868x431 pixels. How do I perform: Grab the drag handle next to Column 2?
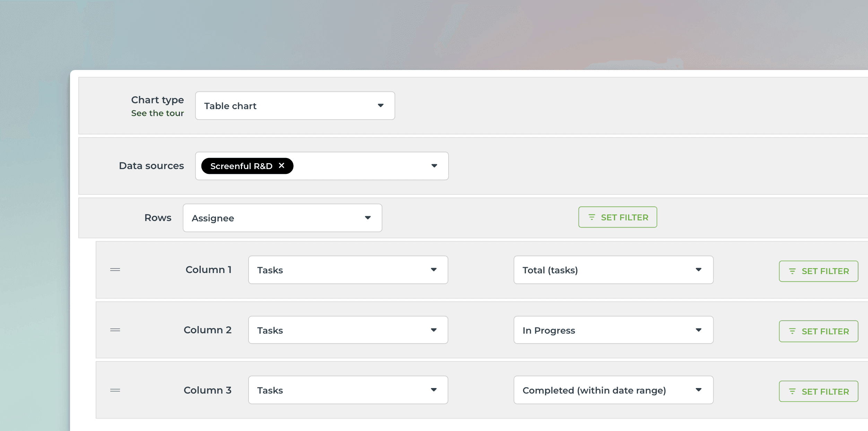[x=115, y=330]
